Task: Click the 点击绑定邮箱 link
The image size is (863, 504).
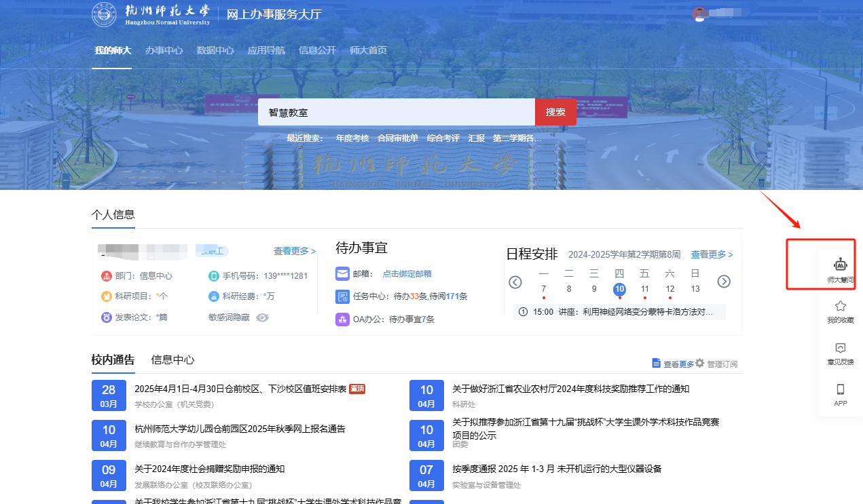Action: tap(407, 274)
